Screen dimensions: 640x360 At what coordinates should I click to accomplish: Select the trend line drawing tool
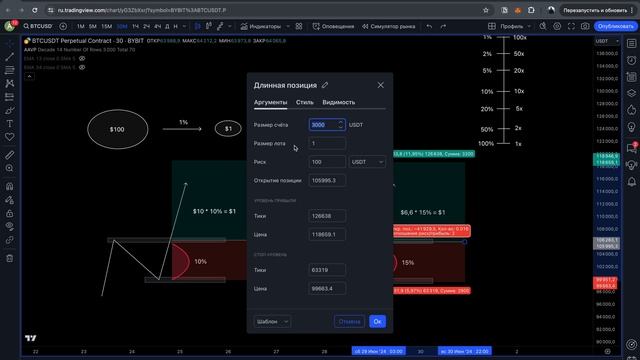tap(9, 57)
